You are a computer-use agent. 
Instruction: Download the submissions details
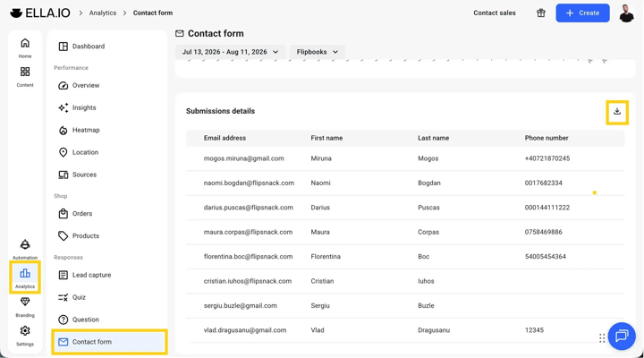(x=617, y=111)
